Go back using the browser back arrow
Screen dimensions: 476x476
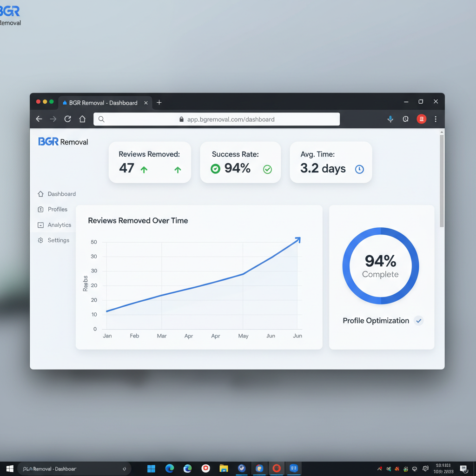coord(39,119)
